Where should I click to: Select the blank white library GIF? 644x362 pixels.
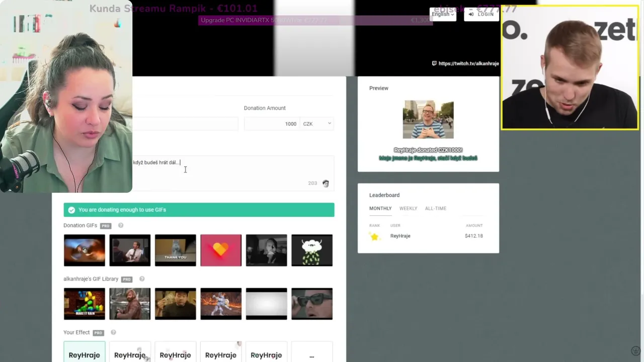pyautogui.click(x=267, y=304)
